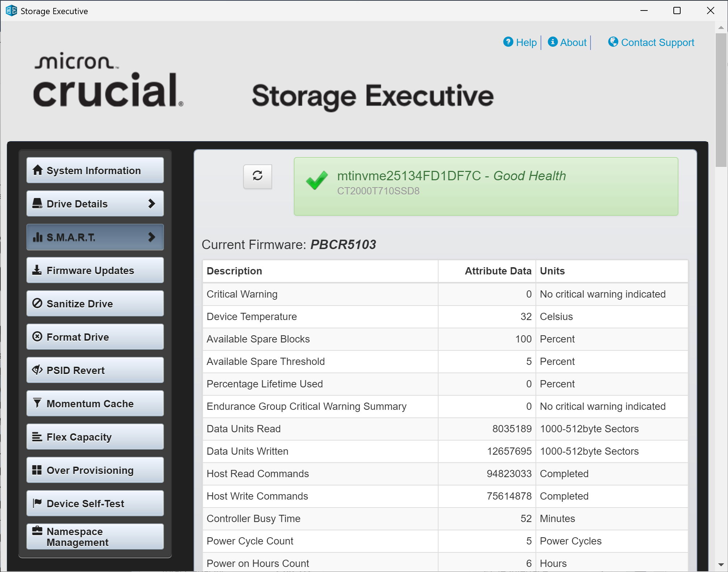Click the Storage Executive title bar app icon

(11, 11)
